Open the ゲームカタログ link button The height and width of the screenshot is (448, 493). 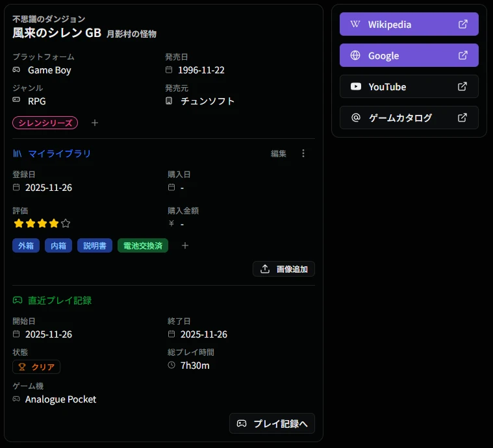click(409, 118)
